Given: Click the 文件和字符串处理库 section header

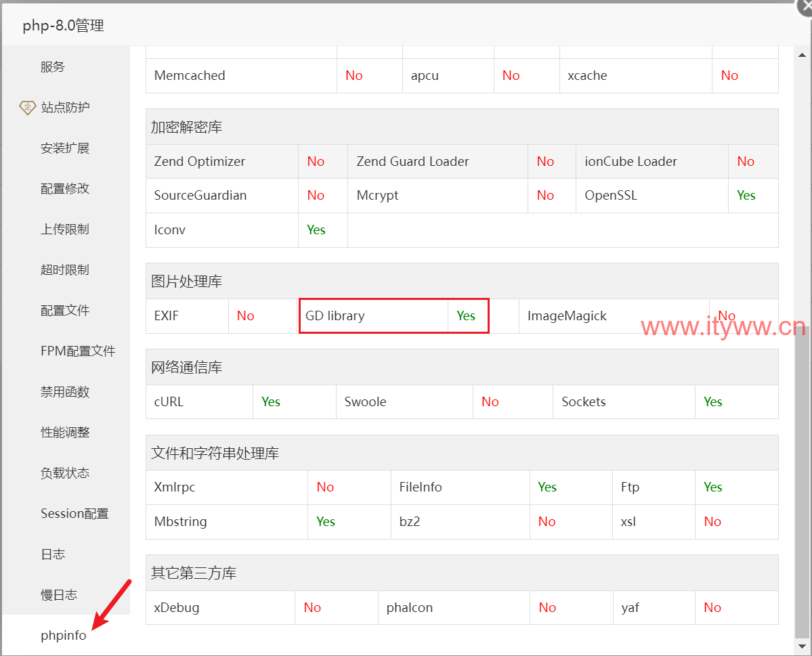Looking at the screenshot, I should pos(462,453).
